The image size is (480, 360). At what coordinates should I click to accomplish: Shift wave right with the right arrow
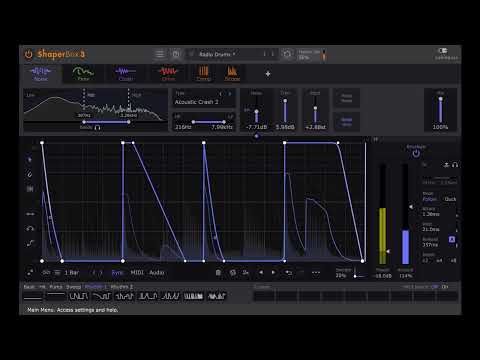[x=273, y=272]
